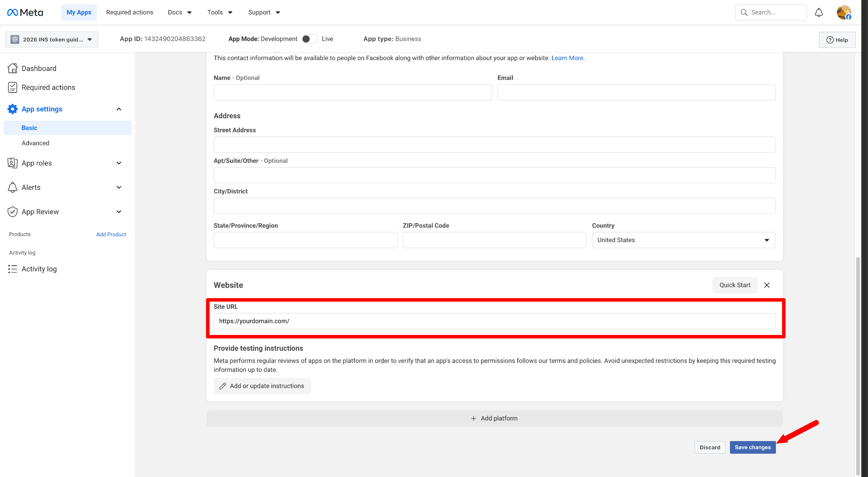Open the Country dropdown

(x=683, y=240)
